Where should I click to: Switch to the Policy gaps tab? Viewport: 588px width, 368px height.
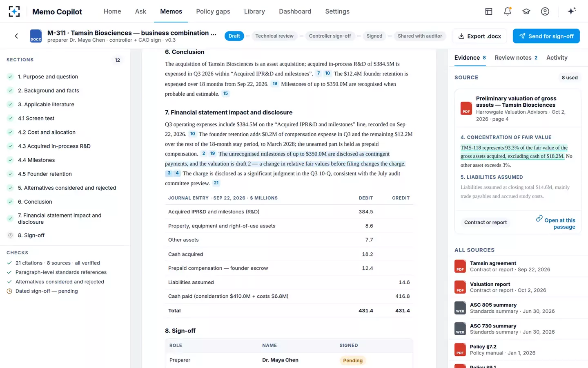(x=213, y=11)
